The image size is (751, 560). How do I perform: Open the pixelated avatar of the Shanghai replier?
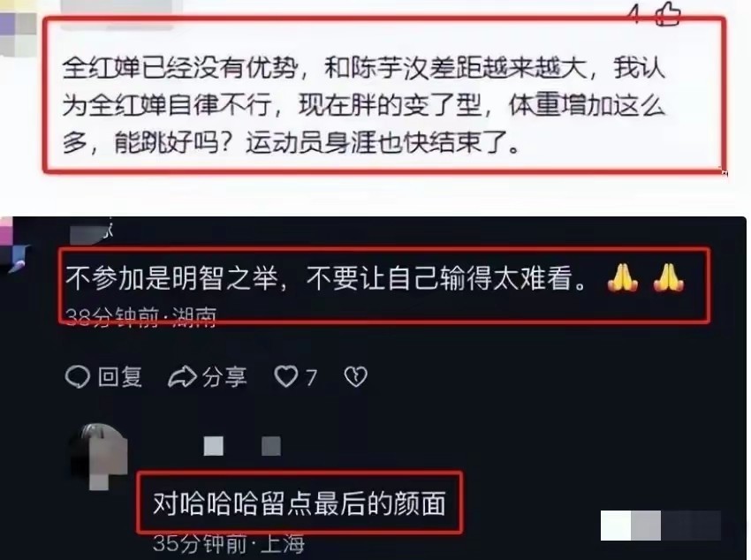[x=99, y=456]
